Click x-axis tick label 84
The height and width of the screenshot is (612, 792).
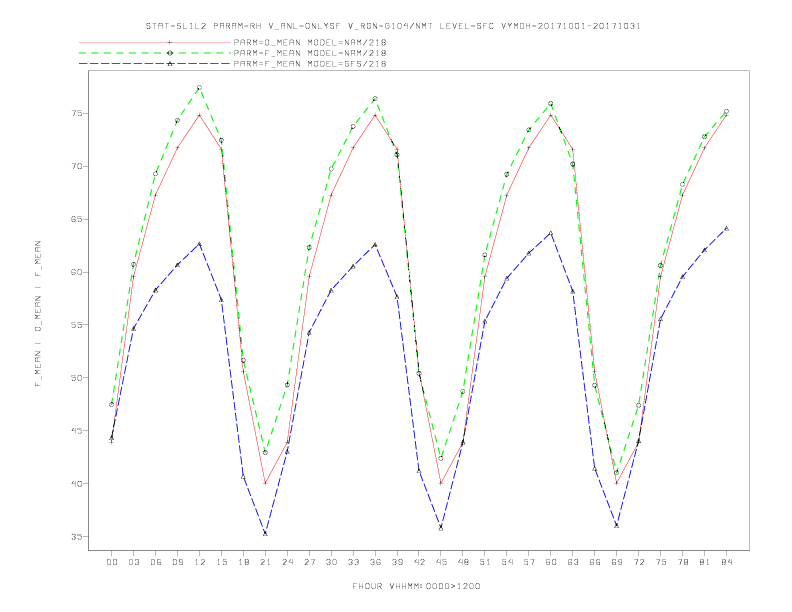(726, 562)
